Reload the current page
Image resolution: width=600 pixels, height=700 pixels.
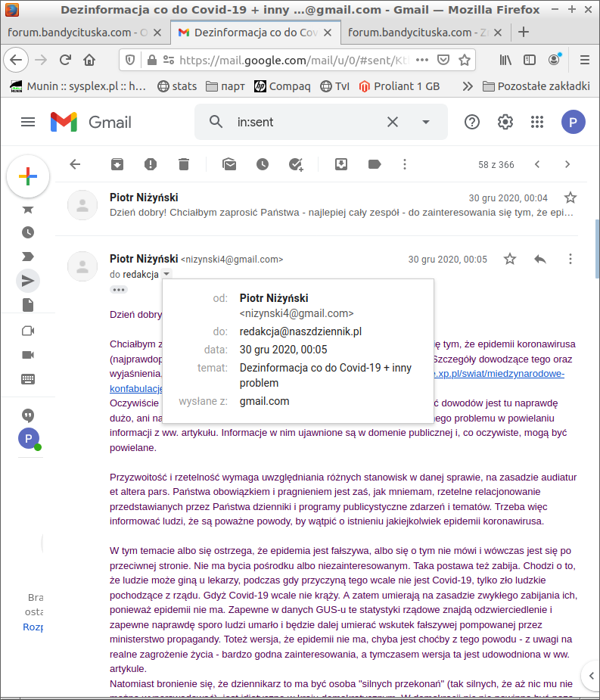pyautogui.click(x=65, y=60)
